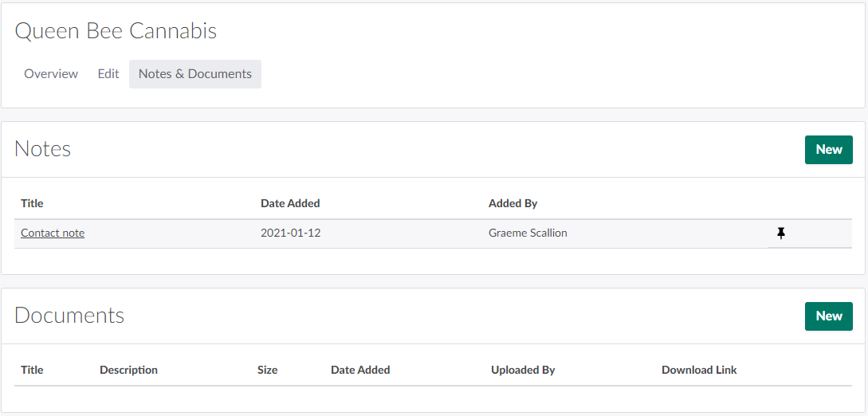Image resolution: width=868 pixels, height=416 pixels.
Task: Click the Queen Bee Cannabis page heading
Action: [116, 31]
